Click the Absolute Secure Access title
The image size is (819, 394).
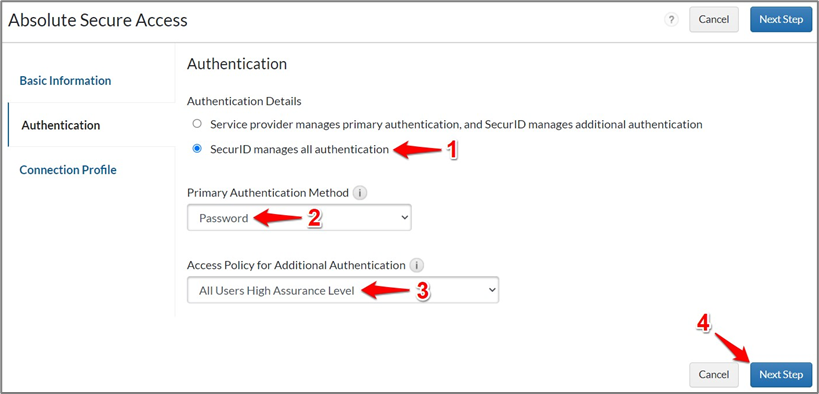click(x=98, y=20)
